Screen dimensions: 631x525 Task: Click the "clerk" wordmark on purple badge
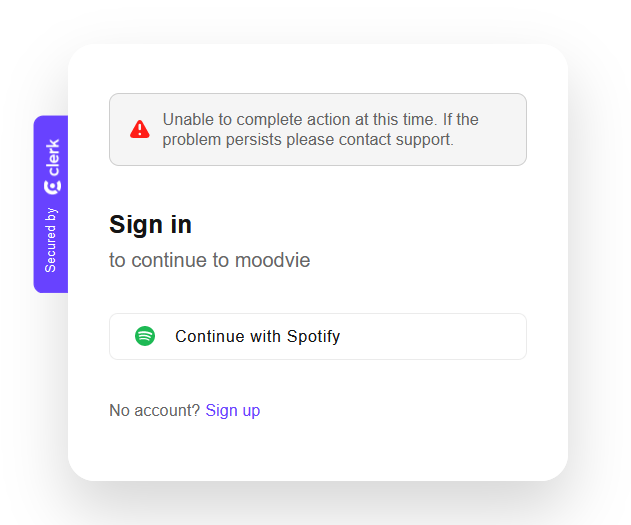pos(52,157)
